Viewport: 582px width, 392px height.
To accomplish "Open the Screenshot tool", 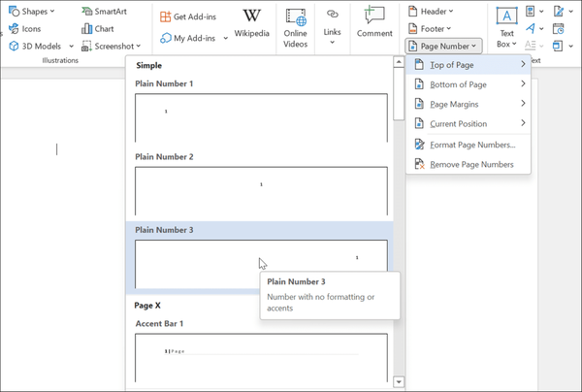I will (112, 46).
